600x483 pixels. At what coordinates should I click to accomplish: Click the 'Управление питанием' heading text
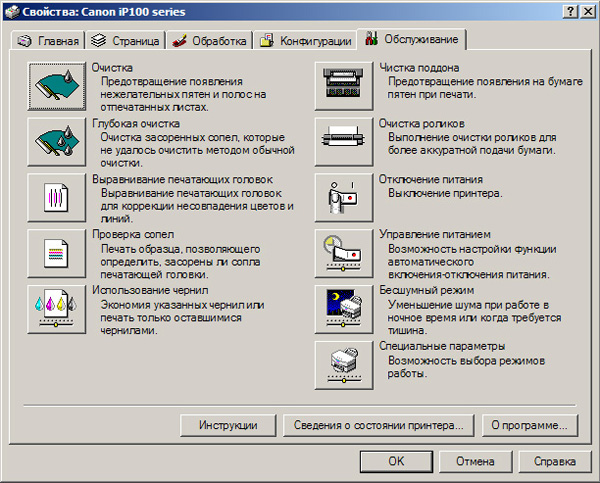[x=435, y=234]
